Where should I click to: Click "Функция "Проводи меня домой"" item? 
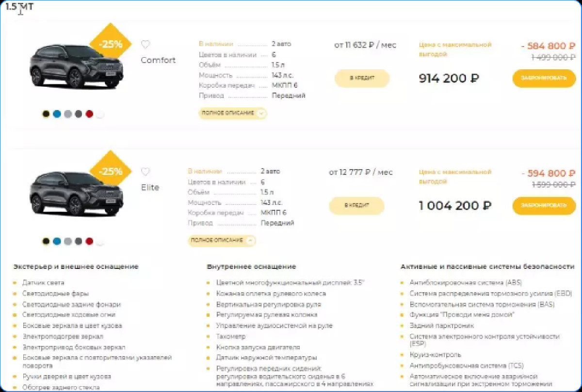[462, 315]
